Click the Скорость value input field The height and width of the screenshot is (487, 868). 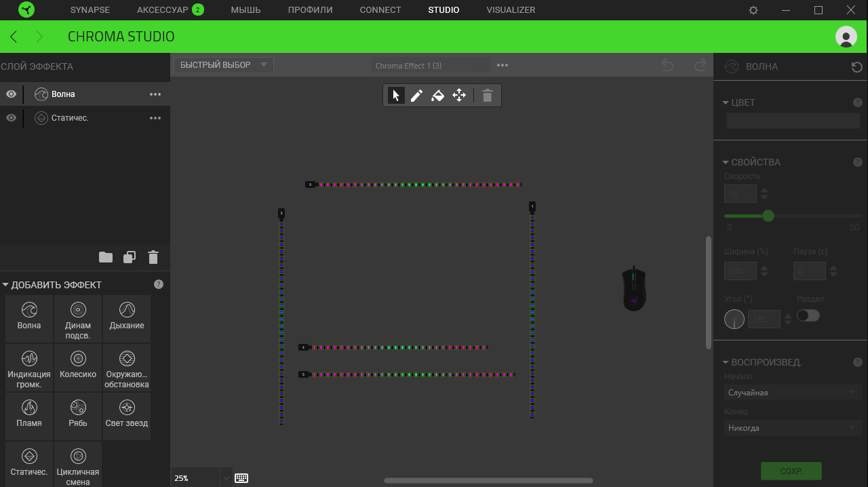(741, 194)
